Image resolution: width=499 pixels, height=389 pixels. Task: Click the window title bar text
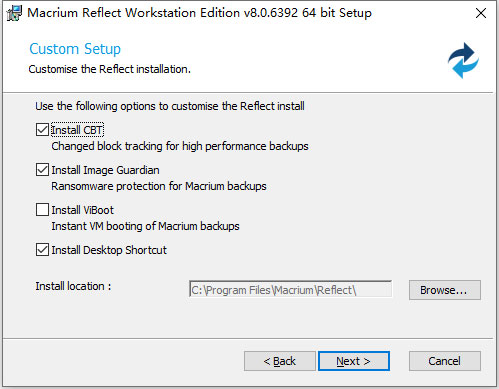point(199,13)
